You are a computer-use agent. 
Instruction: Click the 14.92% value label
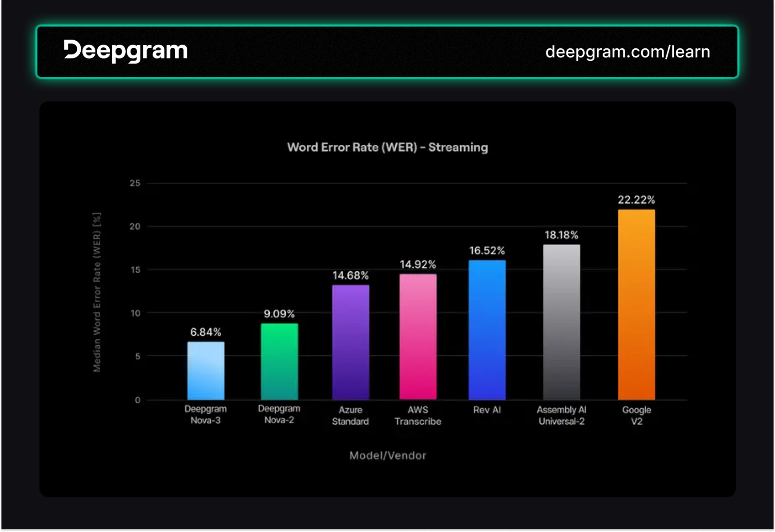pos(418,265)
